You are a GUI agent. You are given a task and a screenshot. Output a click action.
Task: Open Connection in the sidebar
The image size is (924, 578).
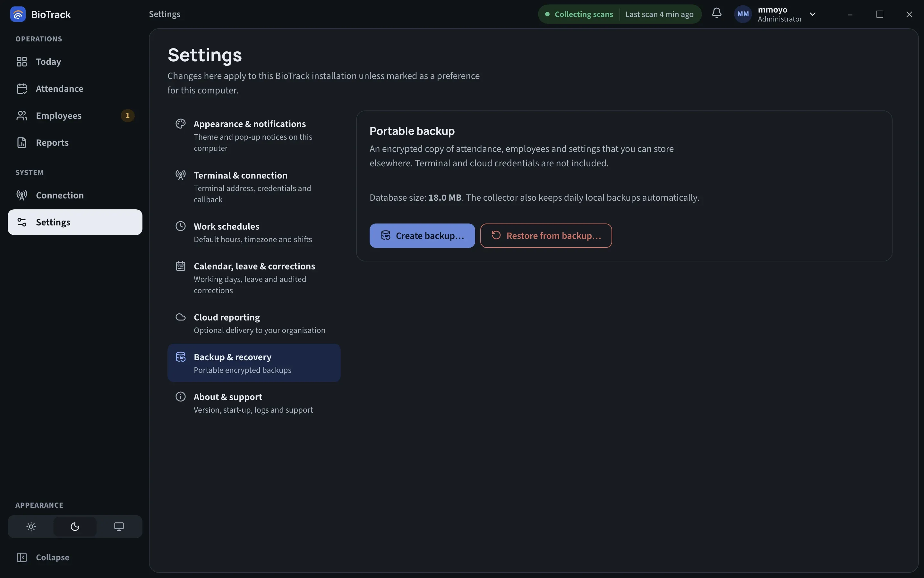(75, 195)
